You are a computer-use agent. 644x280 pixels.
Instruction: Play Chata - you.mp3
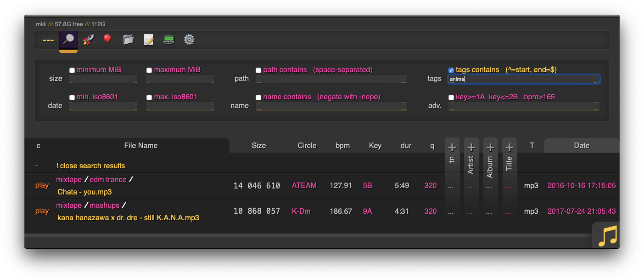(42, 185)
